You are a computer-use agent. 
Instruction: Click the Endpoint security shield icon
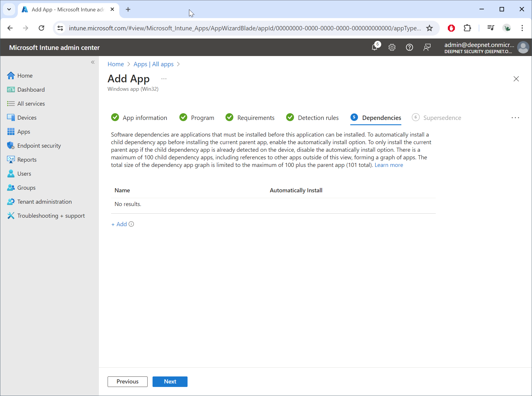(x=11, y=146)
